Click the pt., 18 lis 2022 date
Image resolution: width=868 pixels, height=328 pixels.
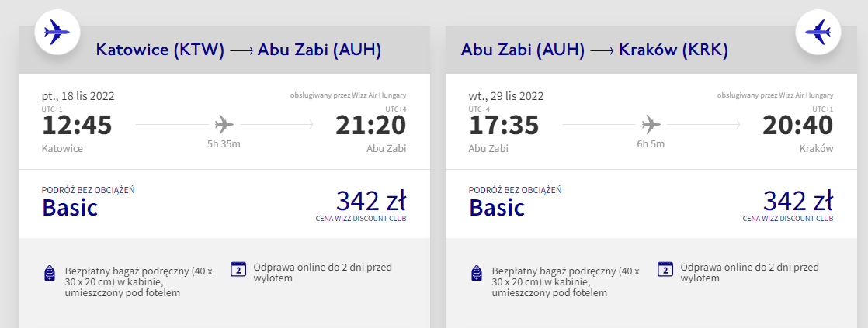(78, 96)
